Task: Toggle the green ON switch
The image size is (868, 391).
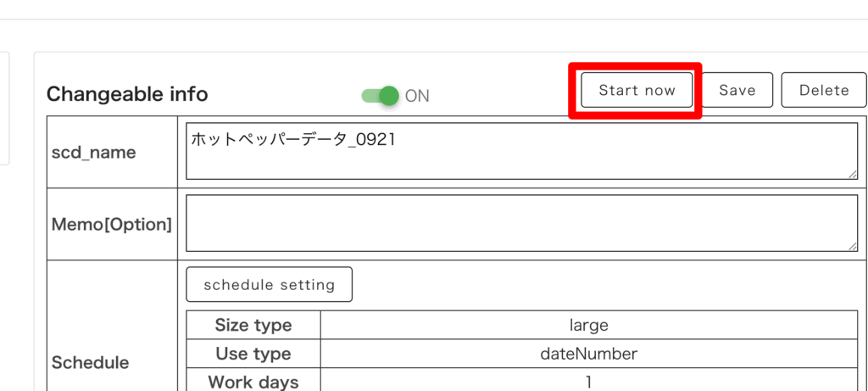Action: click(x=380, y=95)
